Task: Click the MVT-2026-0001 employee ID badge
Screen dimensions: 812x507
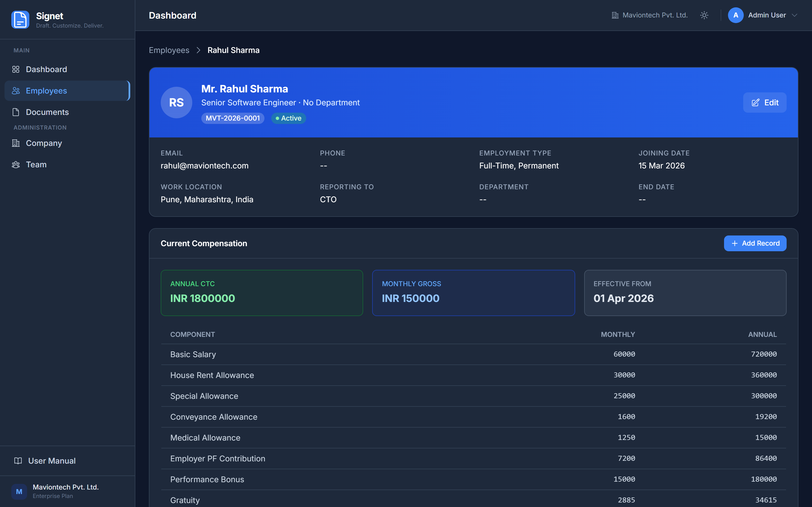Action: coord(233,118)
